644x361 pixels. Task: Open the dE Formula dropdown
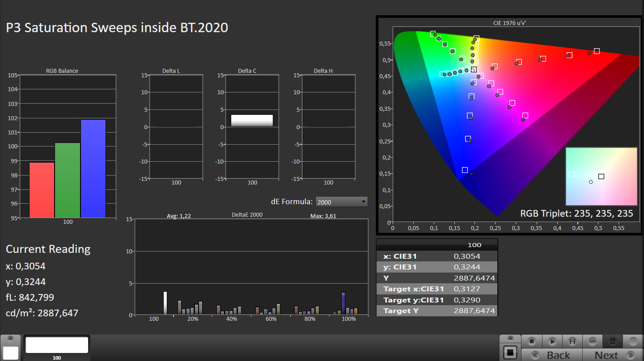point(341,202)
